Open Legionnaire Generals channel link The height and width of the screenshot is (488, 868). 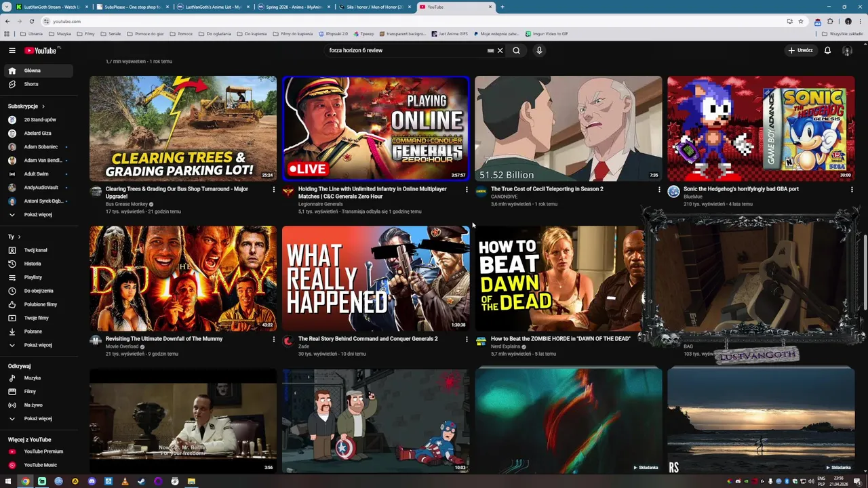coord(320,204)
